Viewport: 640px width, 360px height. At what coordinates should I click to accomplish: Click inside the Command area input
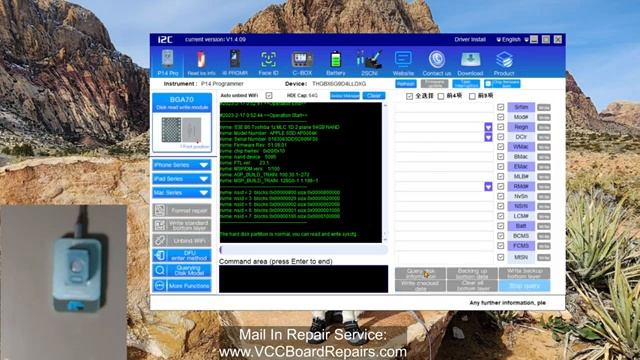pyautogui.click(x=303, y=279)
